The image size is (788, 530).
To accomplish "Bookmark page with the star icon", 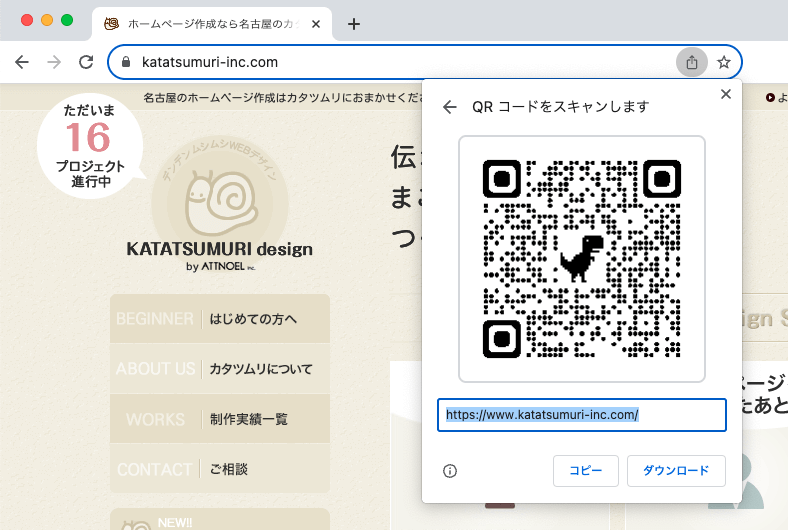I will pos(724,62).
